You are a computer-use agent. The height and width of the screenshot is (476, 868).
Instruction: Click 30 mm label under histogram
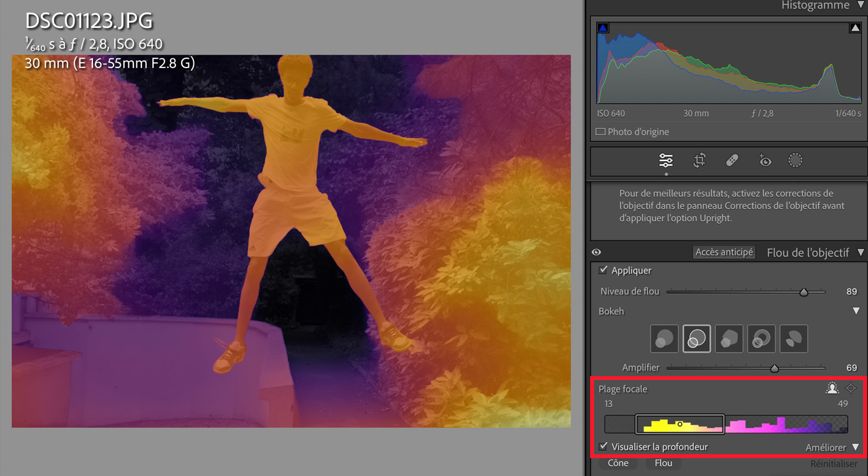click(x=696, y=113)
